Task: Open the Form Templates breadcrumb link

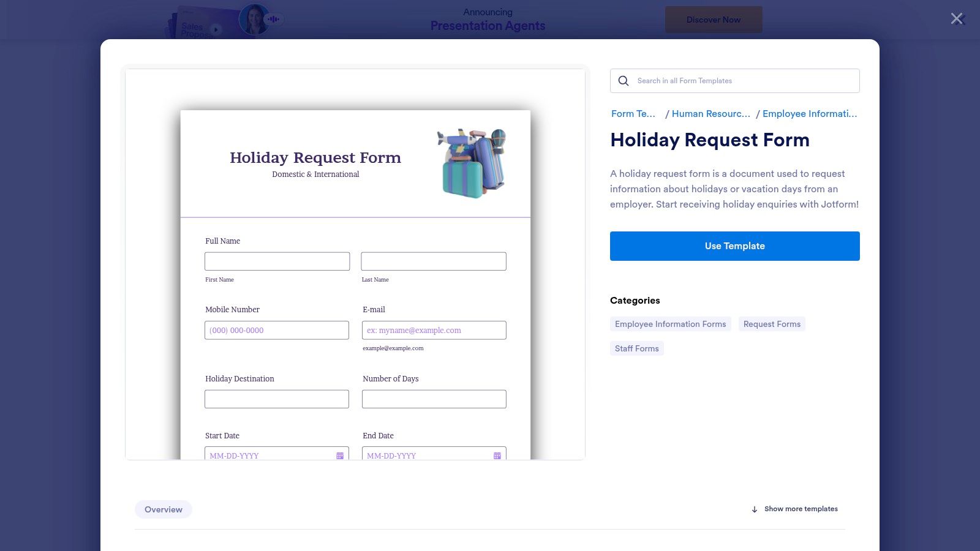Action: [633, 114]
